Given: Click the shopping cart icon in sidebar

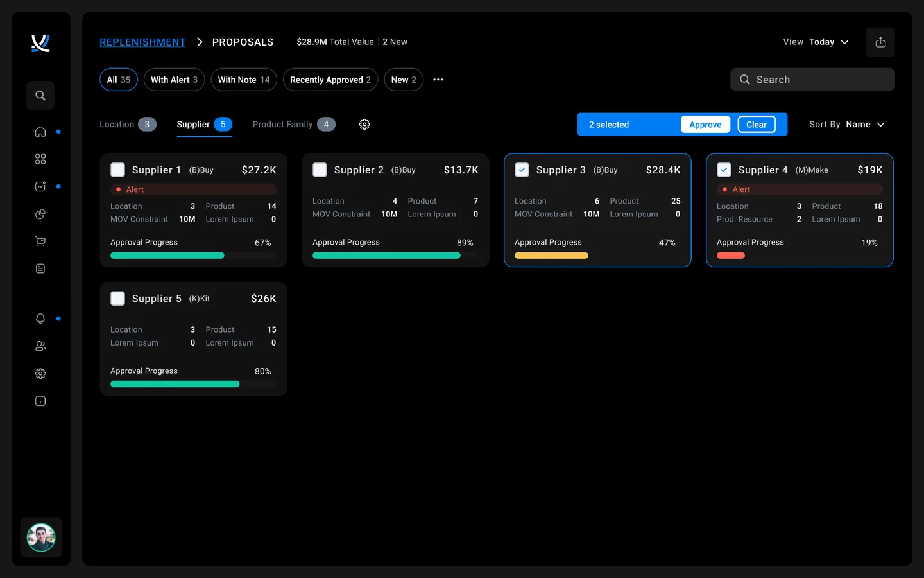Looking at the screenshot, I should [40, 241].
